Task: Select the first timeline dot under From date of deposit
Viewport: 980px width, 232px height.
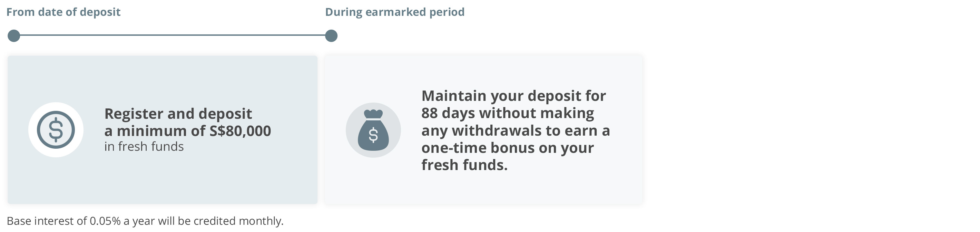Action: click(14, 36)
